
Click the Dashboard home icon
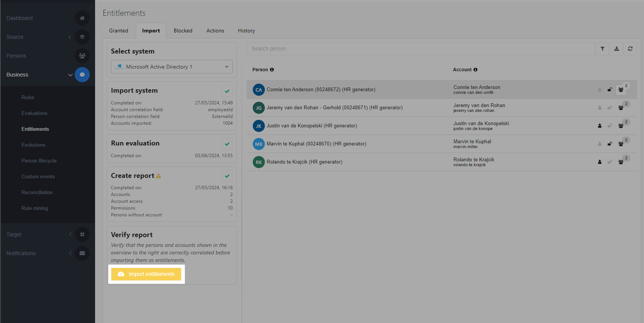tap(82, 18)
